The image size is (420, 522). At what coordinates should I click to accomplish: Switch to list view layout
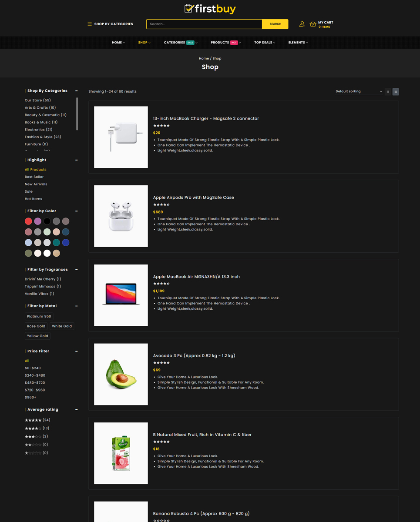tap(395, 92)
